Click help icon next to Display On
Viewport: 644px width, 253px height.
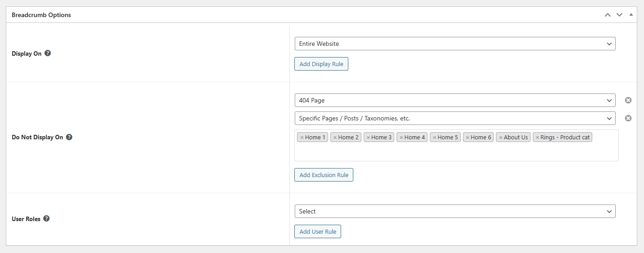(48, 53)
